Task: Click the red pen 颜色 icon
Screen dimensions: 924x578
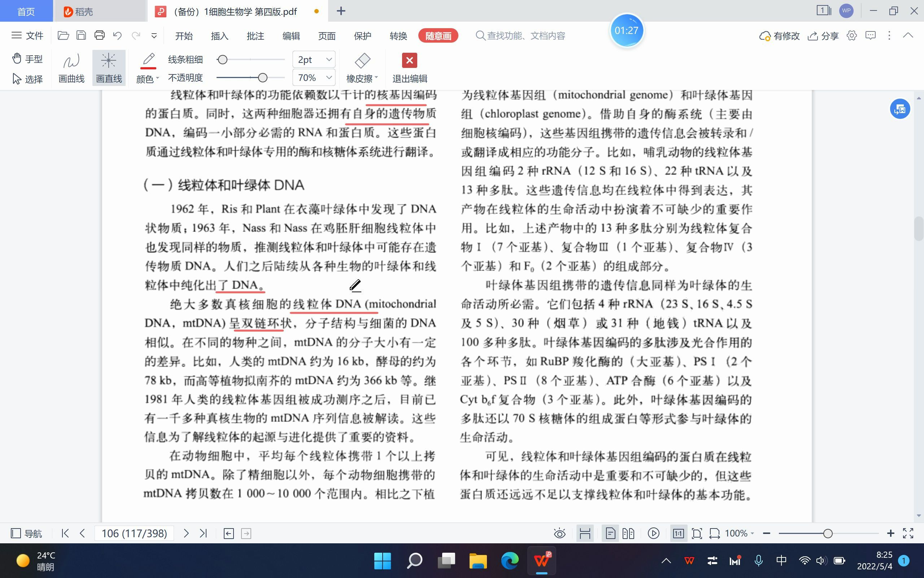Action: tap(148, 60)
